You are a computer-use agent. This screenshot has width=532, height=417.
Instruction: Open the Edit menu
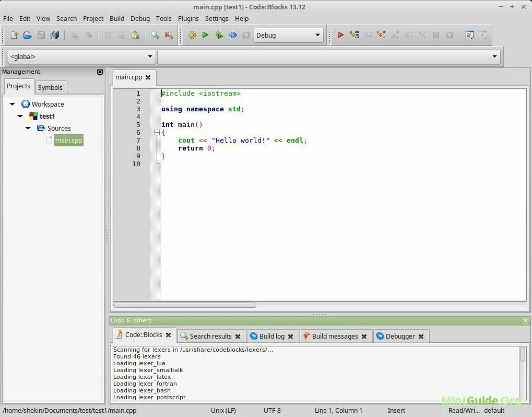point(25,19)
